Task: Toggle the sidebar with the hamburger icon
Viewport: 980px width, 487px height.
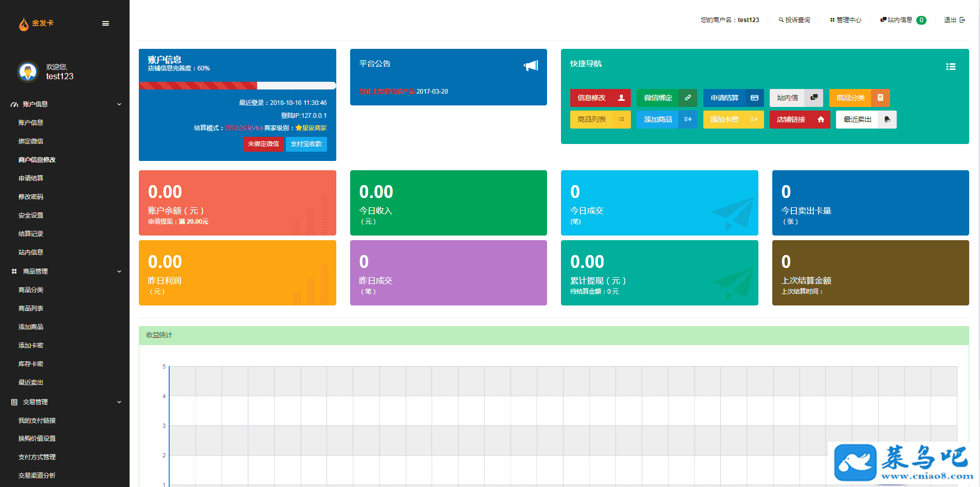Action: click(x=105, y=24)
